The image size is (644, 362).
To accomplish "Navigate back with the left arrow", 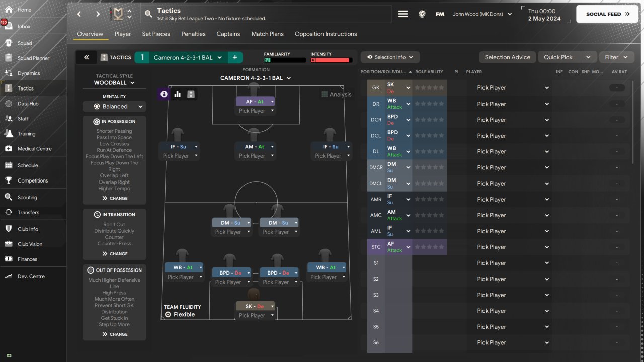I will coord(79,14).
